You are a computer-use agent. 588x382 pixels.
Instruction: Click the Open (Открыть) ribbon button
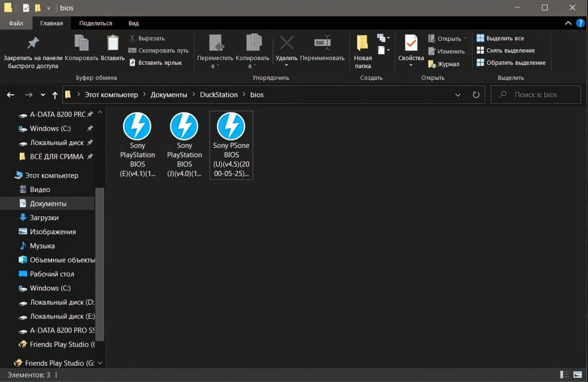tap(447, 39)
